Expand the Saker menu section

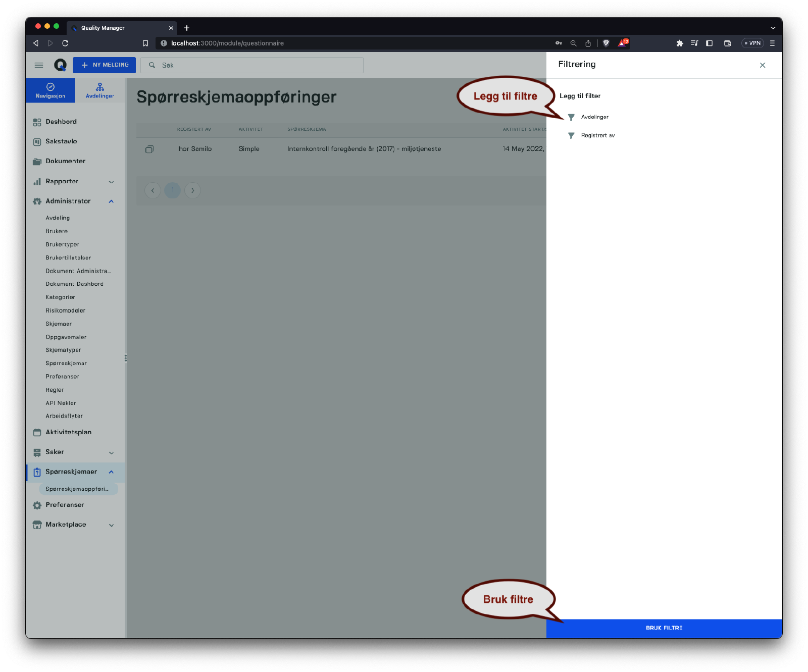111,452
